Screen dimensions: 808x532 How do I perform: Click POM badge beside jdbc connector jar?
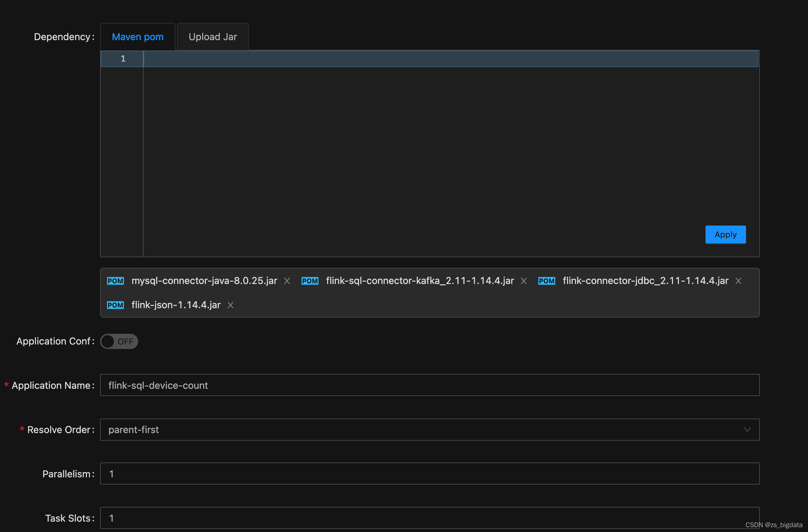tap(547, 281)
